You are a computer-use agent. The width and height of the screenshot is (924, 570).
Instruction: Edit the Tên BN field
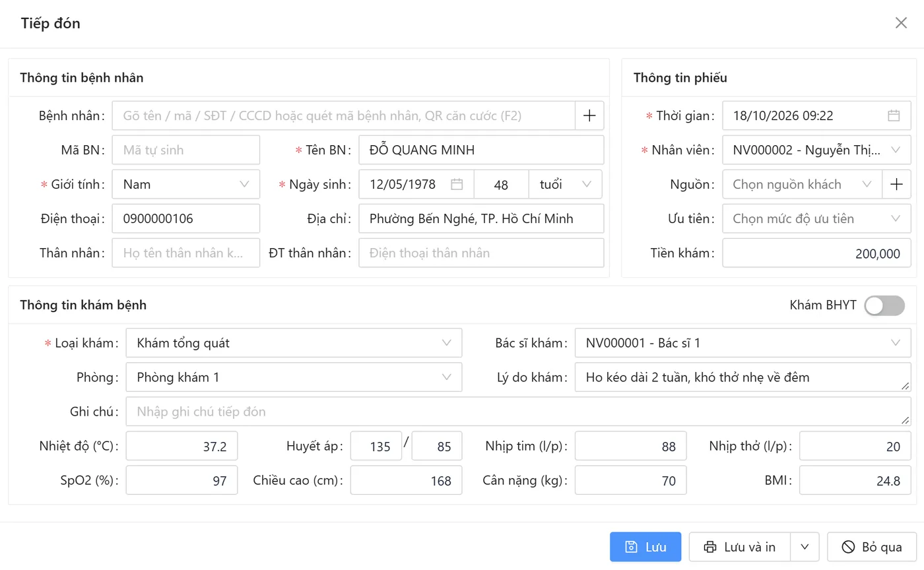click(481, 150)
